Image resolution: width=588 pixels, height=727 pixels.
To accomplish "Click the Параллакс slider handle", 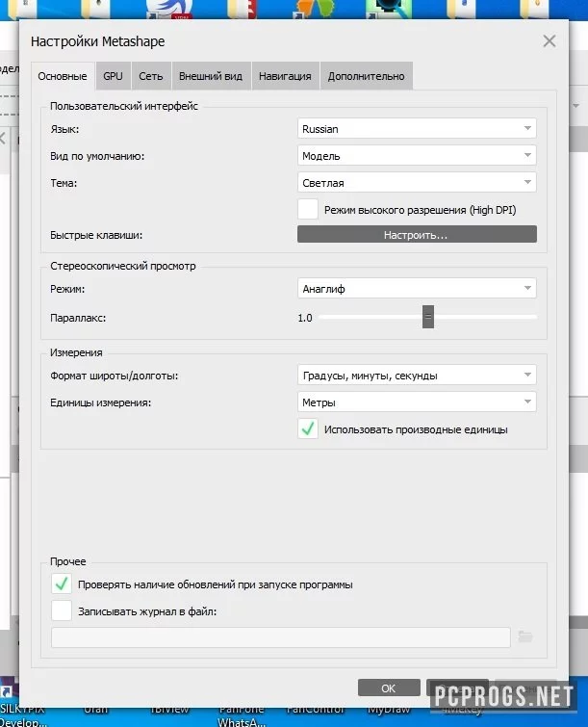I will pos(428,317).
